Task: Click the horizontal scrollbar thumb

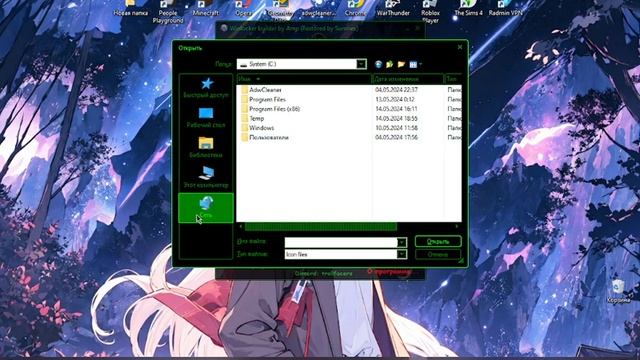Action: (x=321, y=227)
